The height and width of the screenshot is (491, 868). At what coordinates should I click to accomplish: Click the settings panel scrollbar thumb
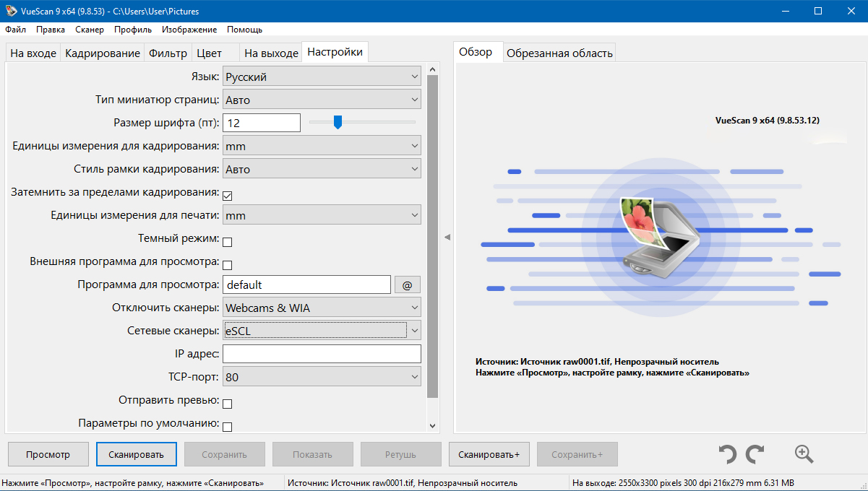pyautogui.click(x=433, y=237)
